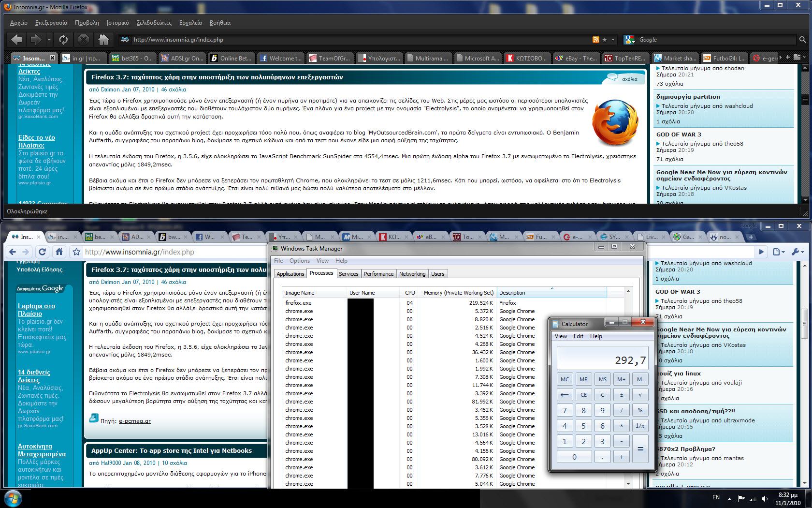Open a new tab with Firefox plus button

787,57
